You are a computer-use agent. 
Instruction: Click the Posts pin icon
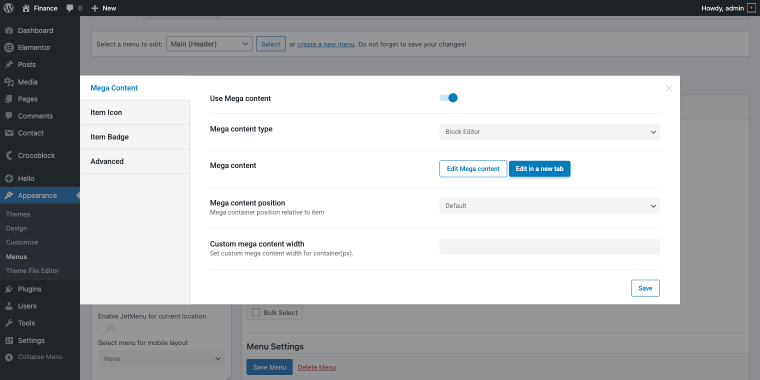pyautogui.click(x=8, y=64)
